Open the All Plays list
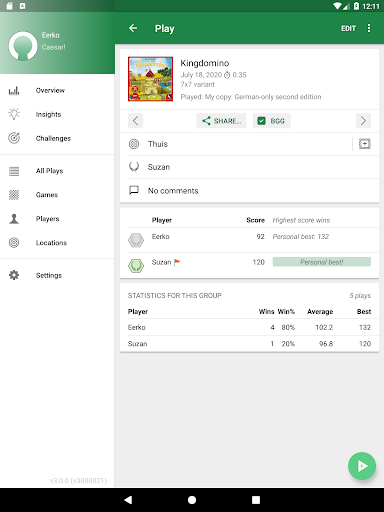The height and width of the screenshot is (512, 384). coord(49,171)
